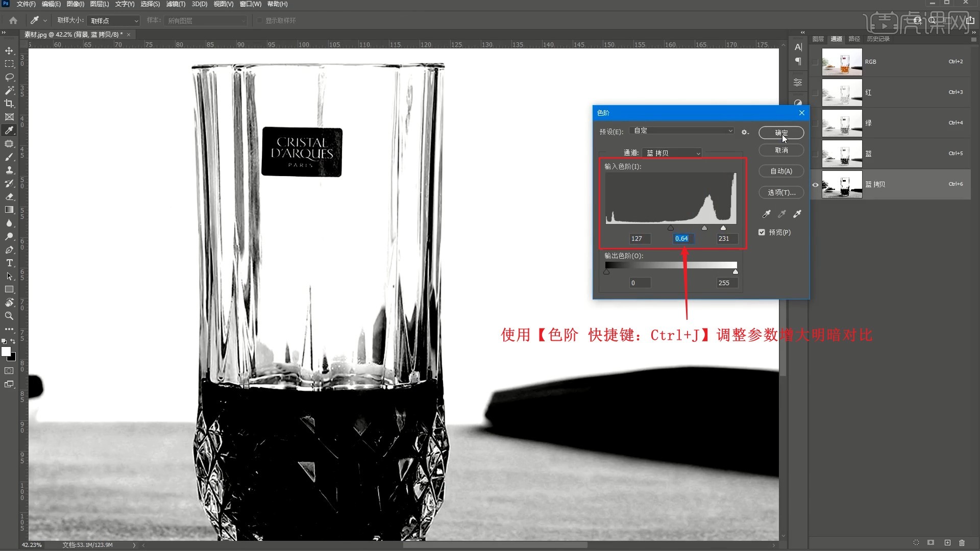Click the preset options gear icon

pyautogui.click(x=745, y=132)
